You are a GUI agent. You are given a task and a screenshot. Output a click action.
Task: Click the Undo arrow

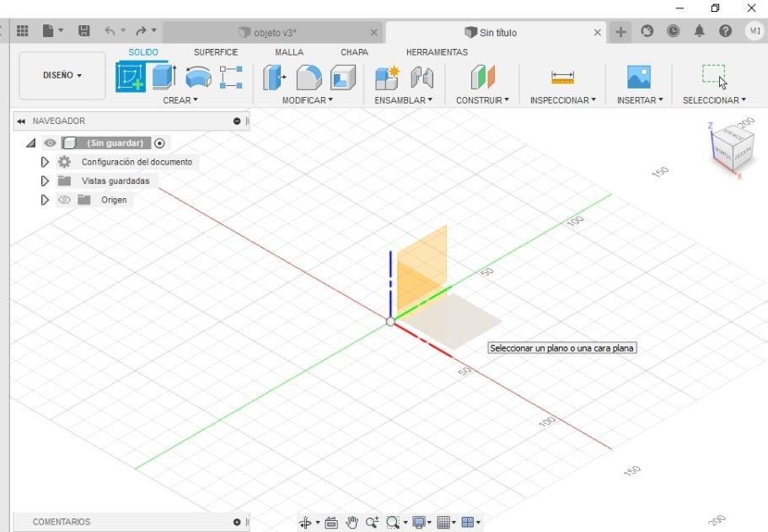click(x=110, y=31)
